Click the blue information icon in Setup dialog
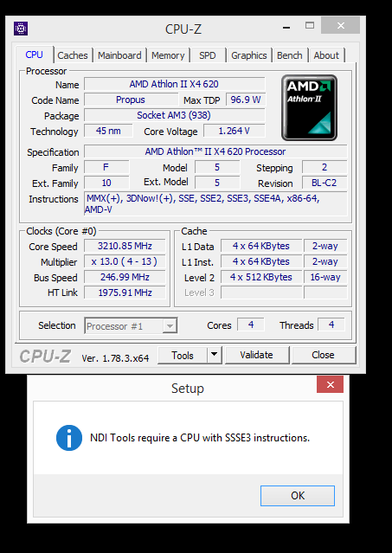Image resolution: width=392 pixels, height=553 pixels. 69,438
